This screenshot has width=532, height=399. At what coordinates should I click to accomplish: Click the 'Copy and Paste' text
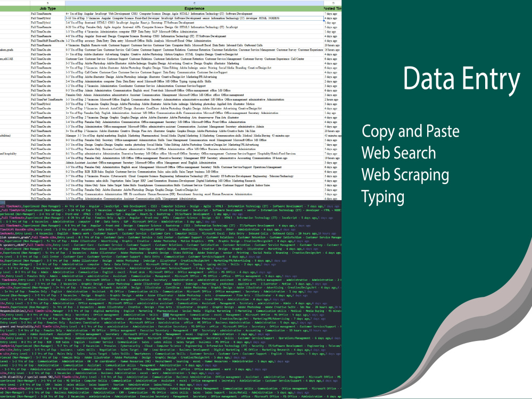click(411, 131)
